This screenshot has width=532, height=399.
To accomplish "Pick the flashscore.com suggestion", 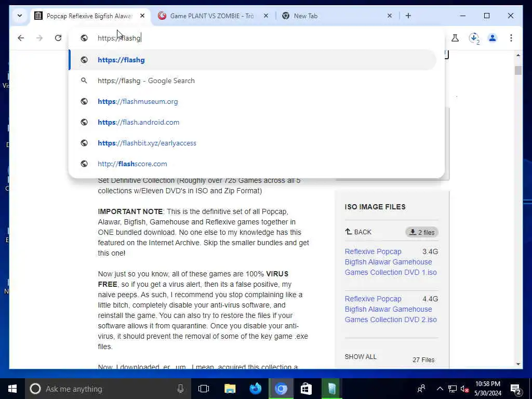I will pos(253,164).
